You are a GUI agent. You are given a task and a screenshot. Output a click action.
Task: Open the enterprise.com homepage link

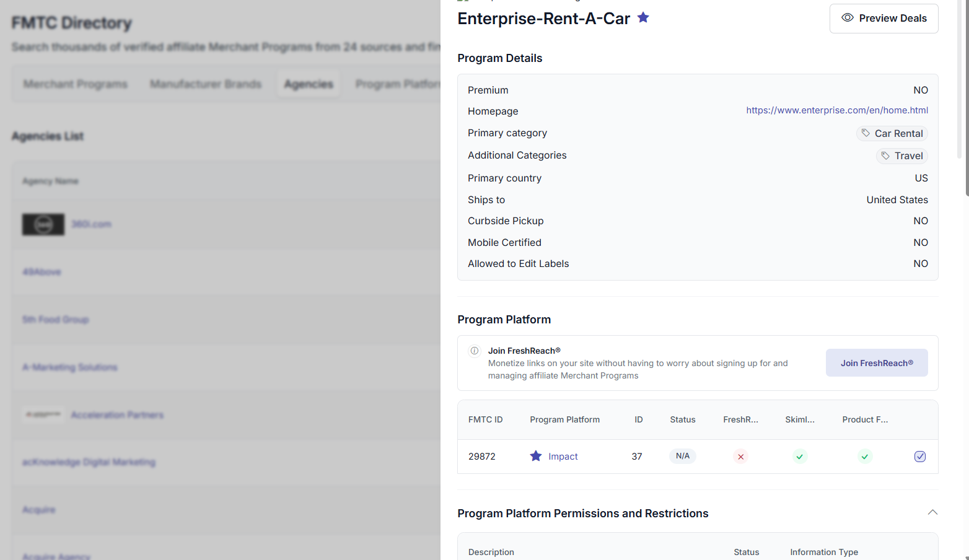point(836,110)
